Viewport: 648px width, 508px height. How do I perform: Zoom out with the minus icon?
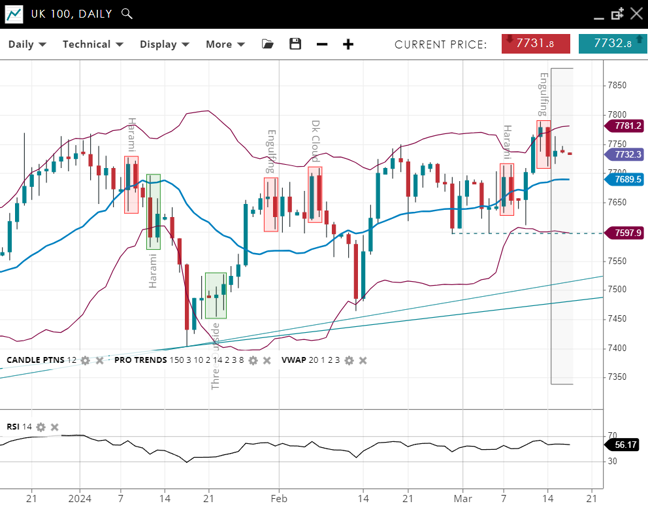(322, 44)
